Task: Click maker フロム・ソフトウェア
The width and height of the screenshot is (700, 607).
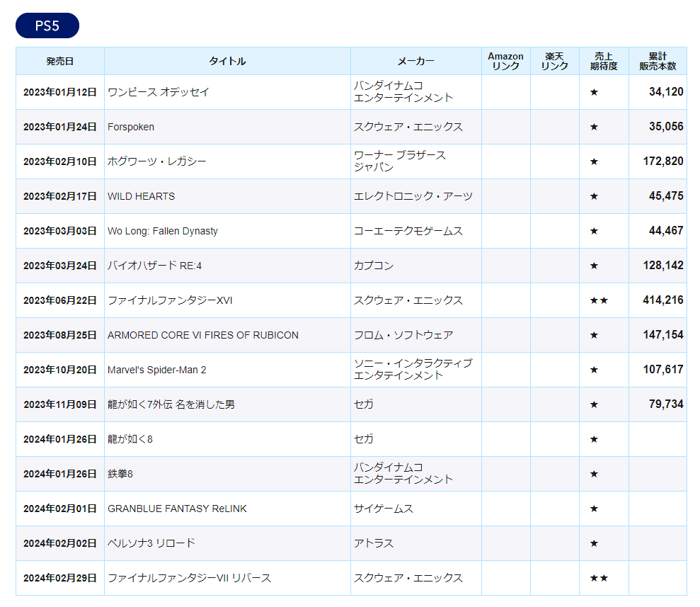Action: (403, 335)
